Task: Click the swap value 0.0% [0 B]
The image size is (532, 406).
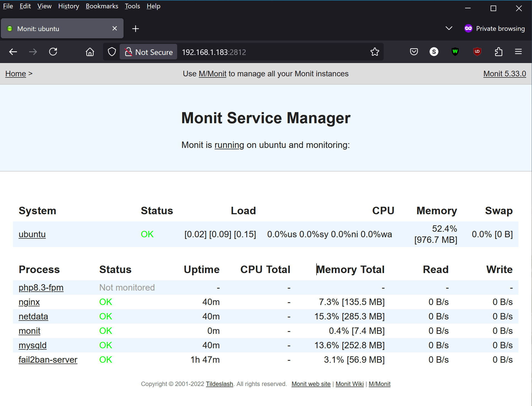Action: tap(492, 234)
